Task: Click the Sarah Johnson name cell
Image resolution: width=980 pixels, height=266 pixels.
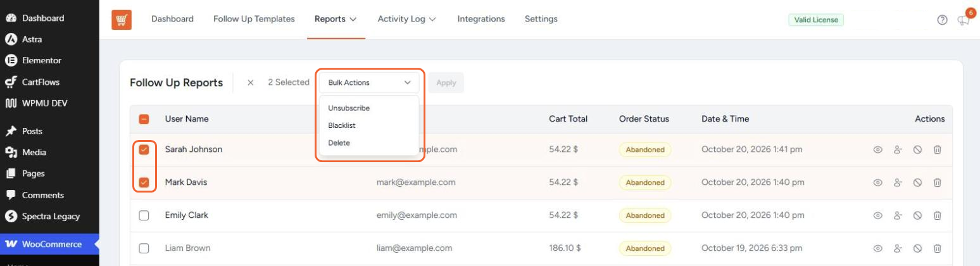Action: point(194,149)
